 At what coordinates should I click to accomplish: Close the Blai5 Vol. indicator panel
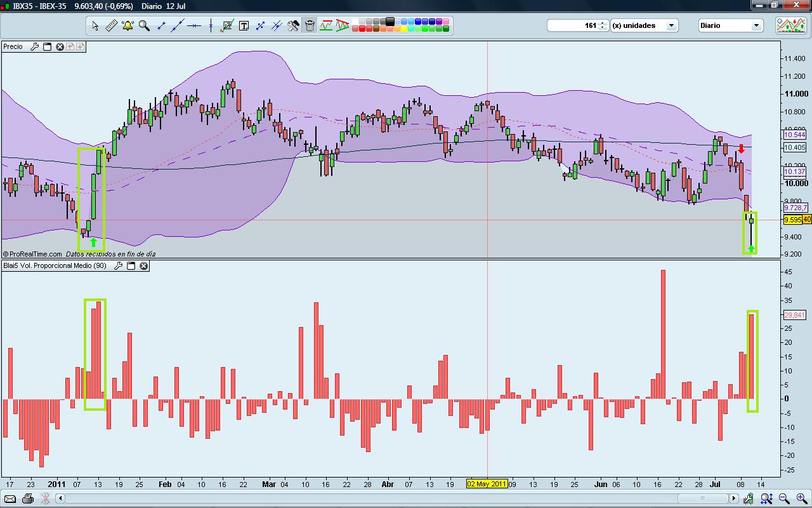(x=144, y=265)
